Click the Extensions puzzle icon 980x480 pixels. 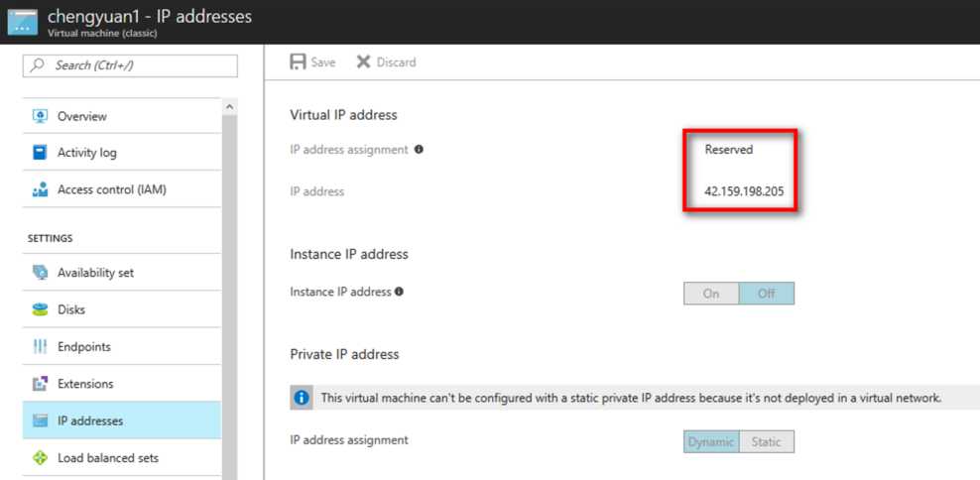point(40,384)
